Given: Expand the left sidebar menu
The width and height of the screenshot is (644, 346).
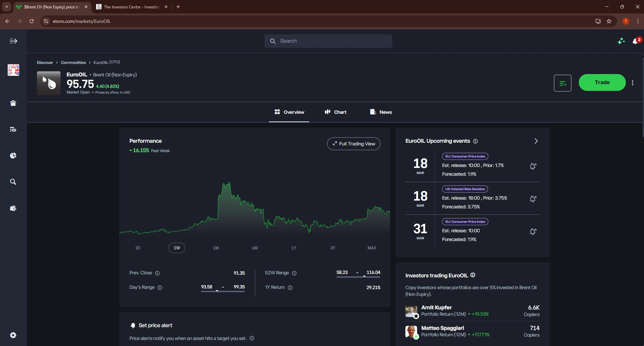Looking at the screenshot, I should [x=13, y=41].
